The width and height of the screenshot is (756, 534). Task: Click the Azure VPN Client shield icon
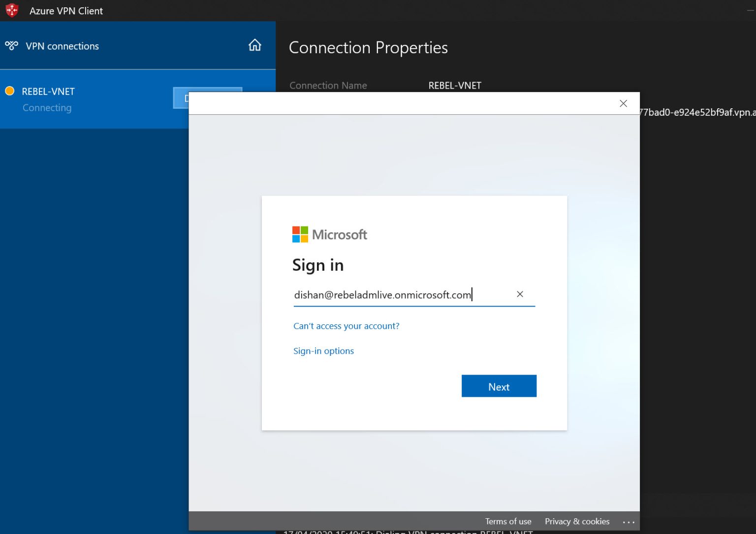point(12,10)
